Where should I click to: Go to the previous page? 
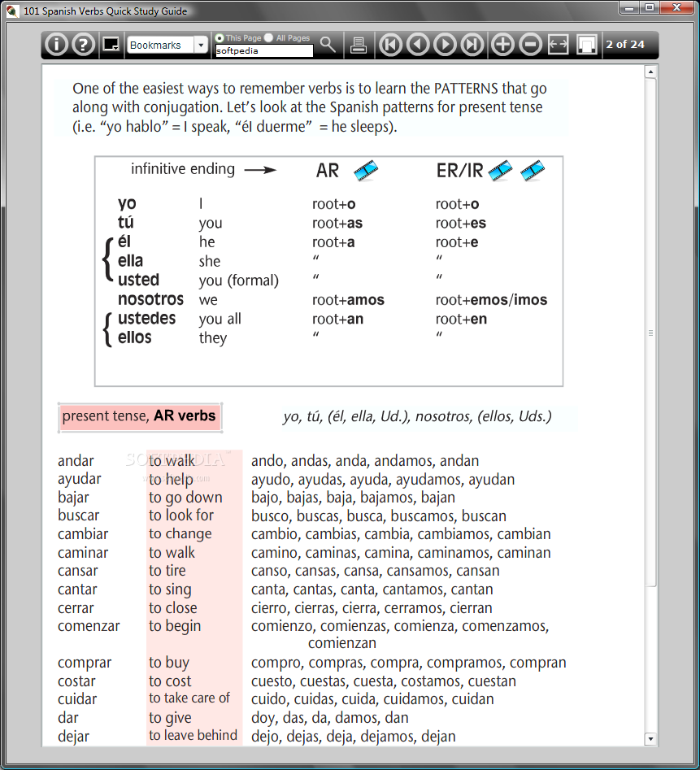[418, 45]
